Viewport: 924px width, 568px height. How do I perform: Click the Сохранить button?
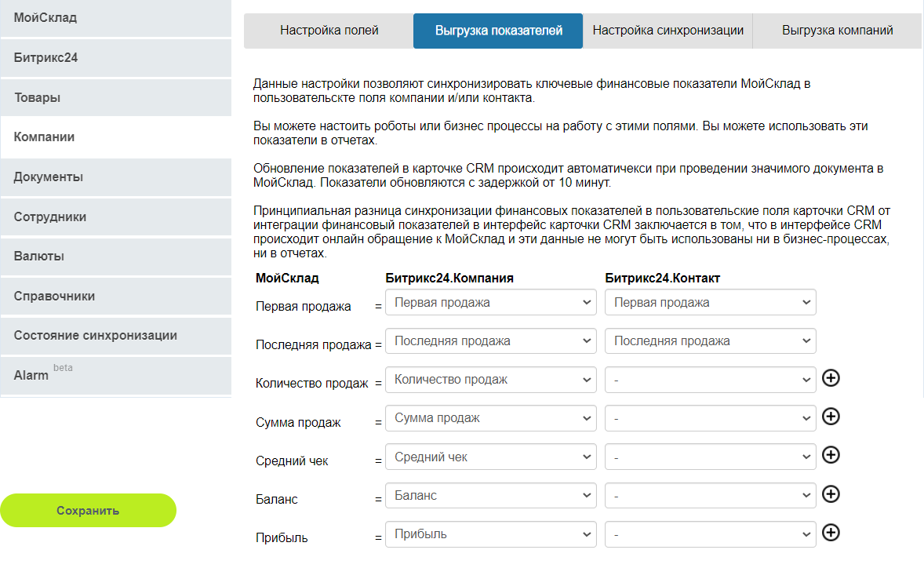[x=88, y=510]
